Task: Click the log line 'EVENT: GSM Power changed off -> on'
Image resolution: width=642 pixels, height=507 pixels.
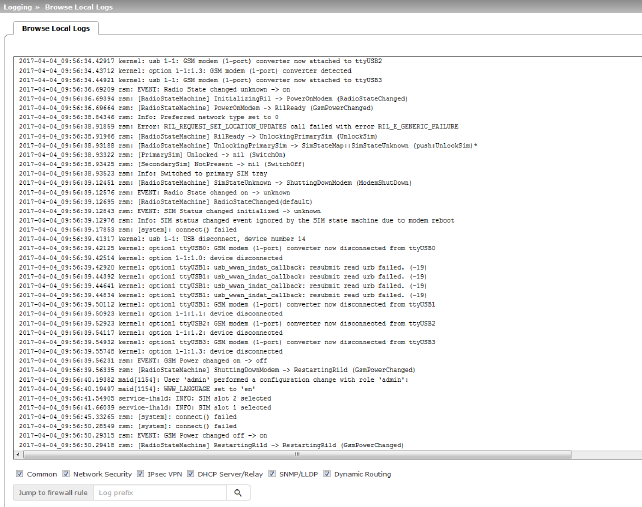Action: coord(143,436)
